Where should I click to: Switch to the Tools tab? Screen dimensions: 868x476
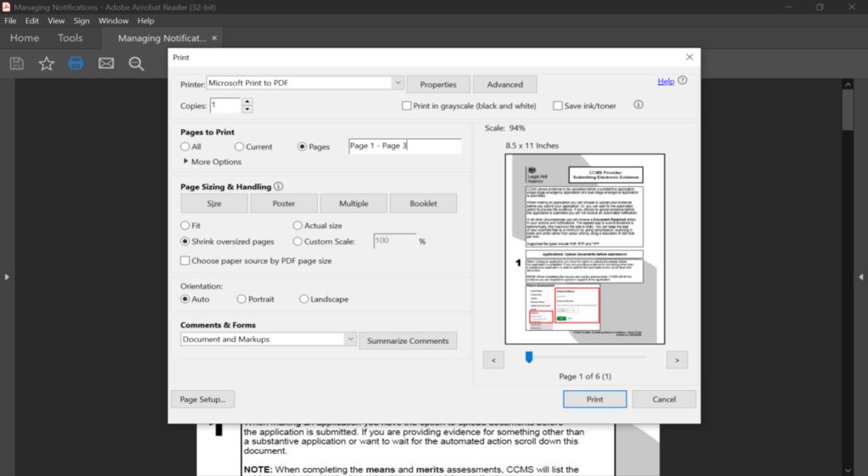coord(70,38)
